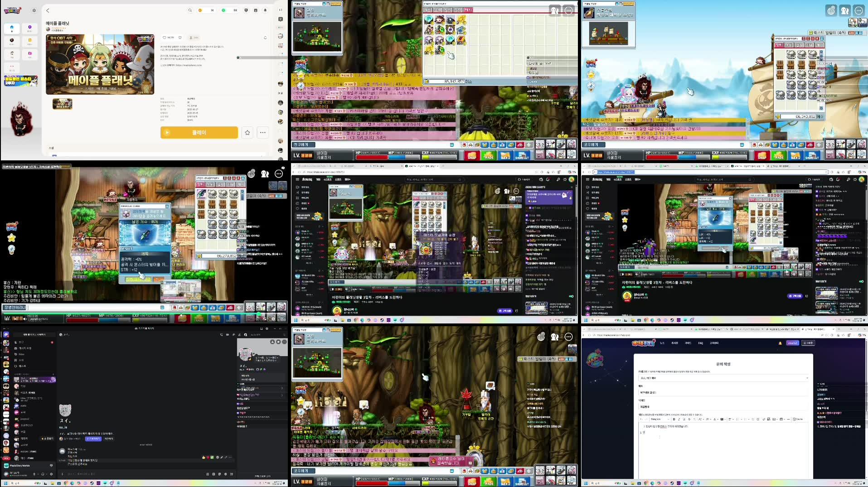Open category dropdown in inquiry form
Viewport: 868px width, 487px height.
coord(724,378)
